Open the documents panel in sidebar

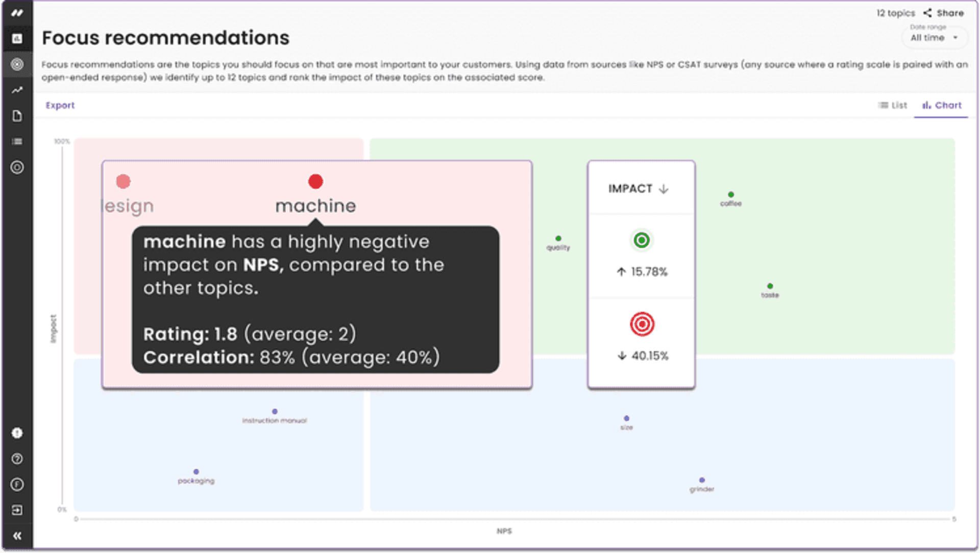tap(17, 116)
